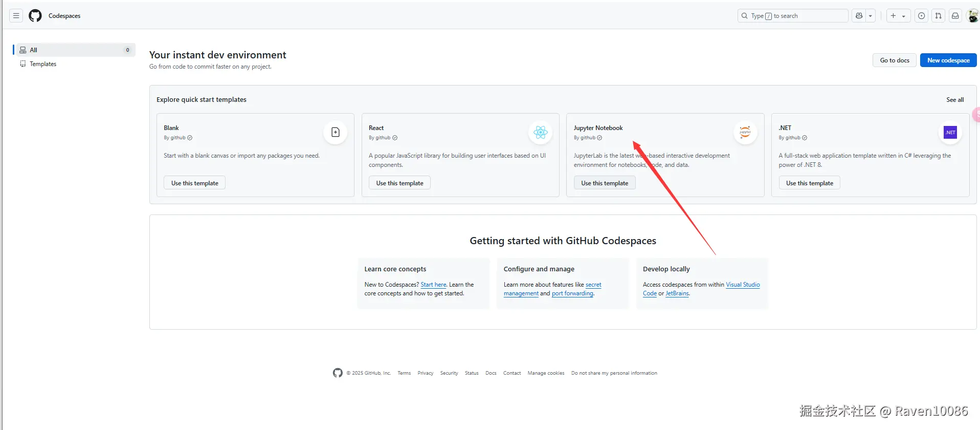Image resolution: width=980 pixels, height=430 pixels.
Task: Focus the Type / to search field
Action: tap(793, 16)
